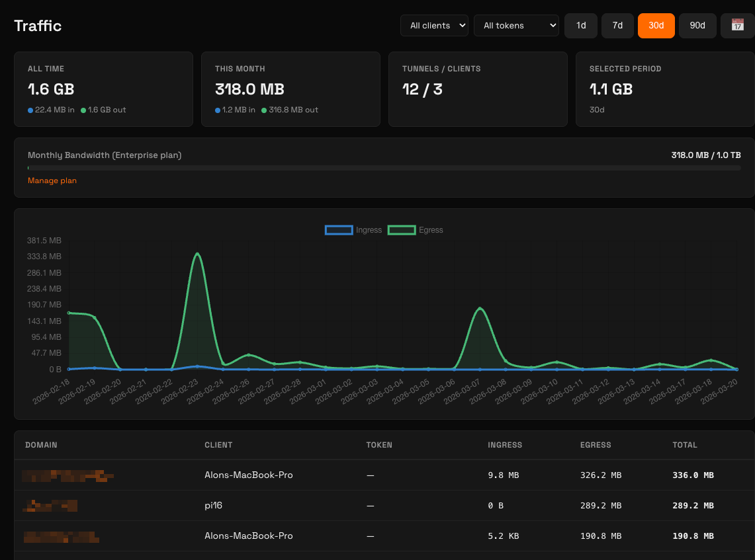Sort the table by the EGRESS column header
Viewport: 755px width, 560px height.
pos(595,445)
